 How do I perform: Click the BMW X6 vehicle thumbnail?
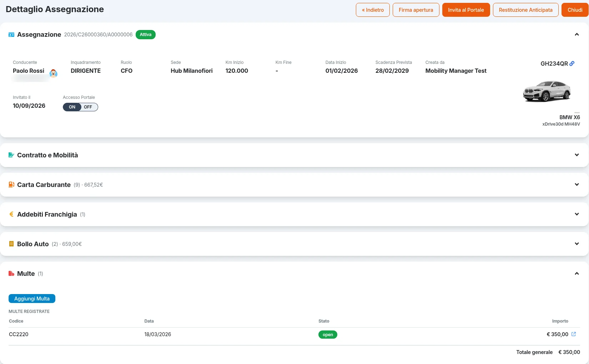coord(547,91)
